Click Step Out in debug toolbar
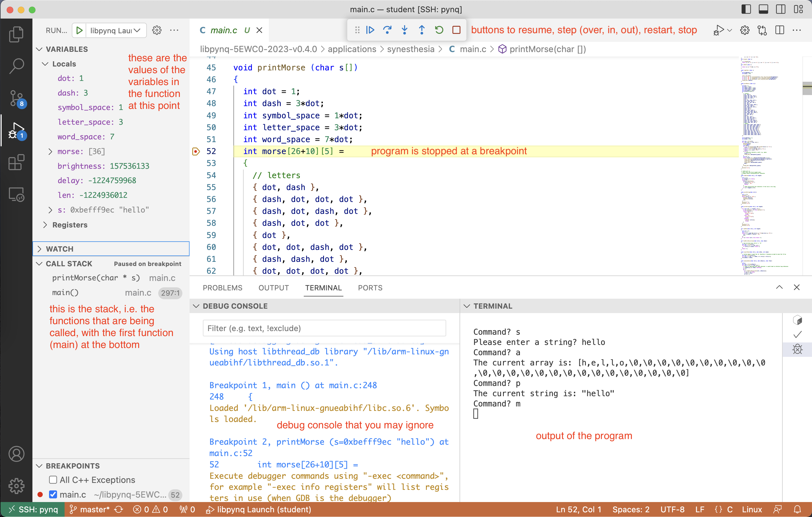 pyautogui.click(x=422, y=30)
